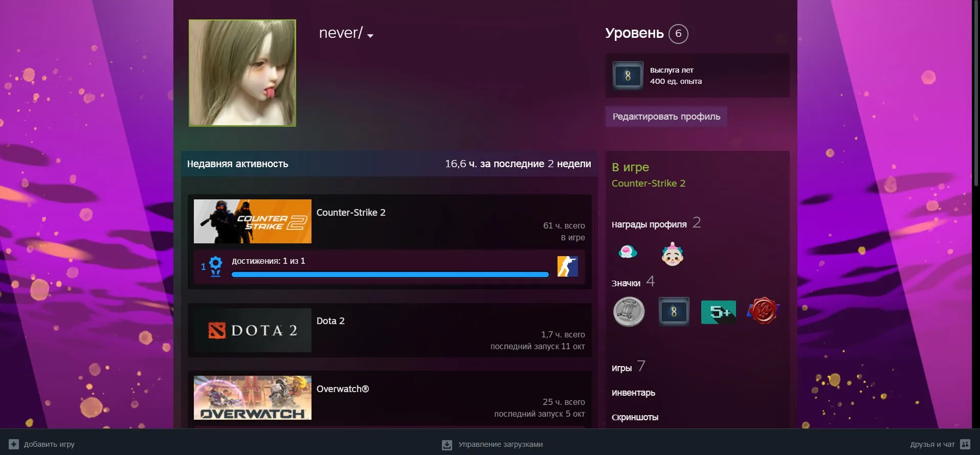The width and height of the screenshot is (980, 455).
Task: Click the 400 ед. опыта text
Action: point(676,81)
